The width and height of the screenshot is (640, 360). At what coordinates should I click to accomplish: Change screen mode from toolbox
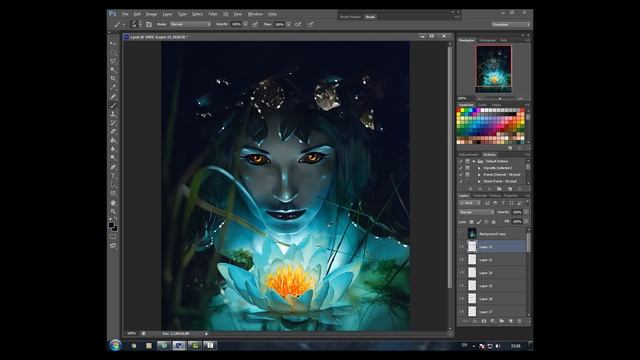coord(113,246)
